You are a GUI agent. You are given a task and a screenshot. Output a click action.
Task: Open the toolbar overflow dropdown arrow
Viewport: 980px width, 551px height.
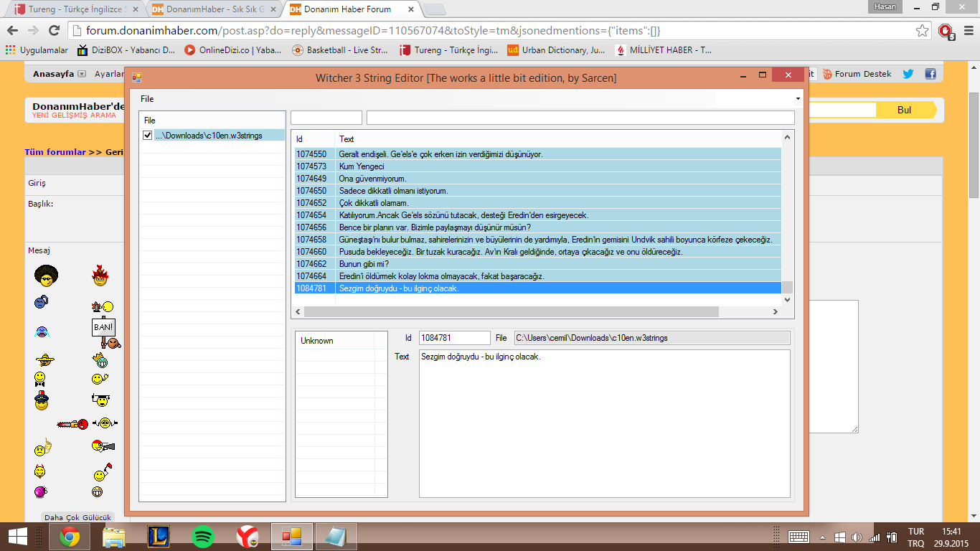click(x=798, y=98)
